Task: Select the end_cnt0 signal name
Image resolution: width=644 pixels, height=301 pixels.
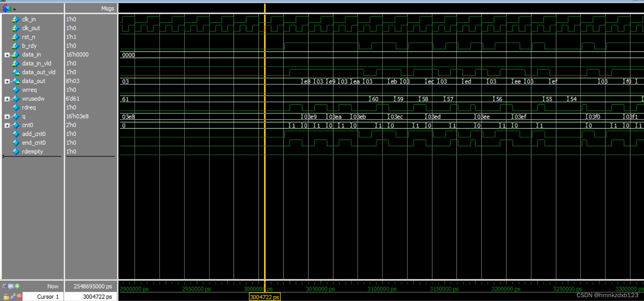Action: coord(34,143)
